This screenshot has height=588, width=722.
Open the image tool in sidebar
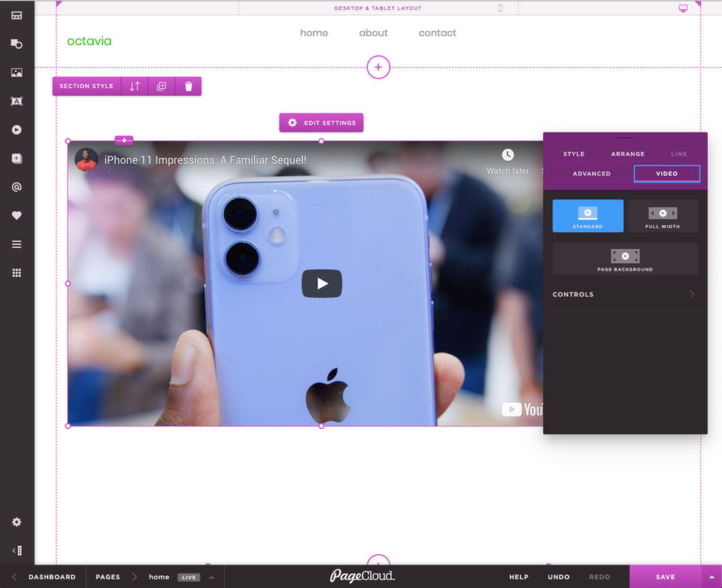point(17,72)
